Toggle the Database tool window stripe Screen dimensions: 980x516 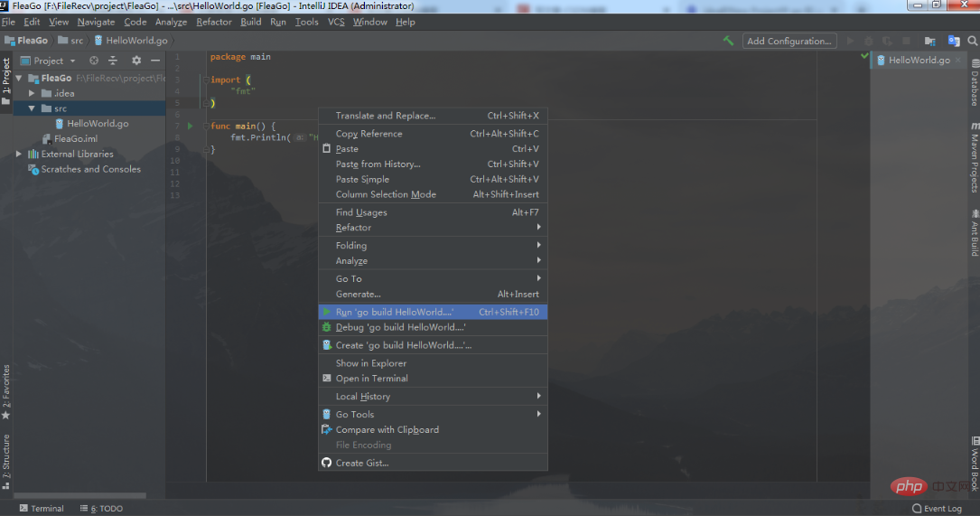coord(975,82)
